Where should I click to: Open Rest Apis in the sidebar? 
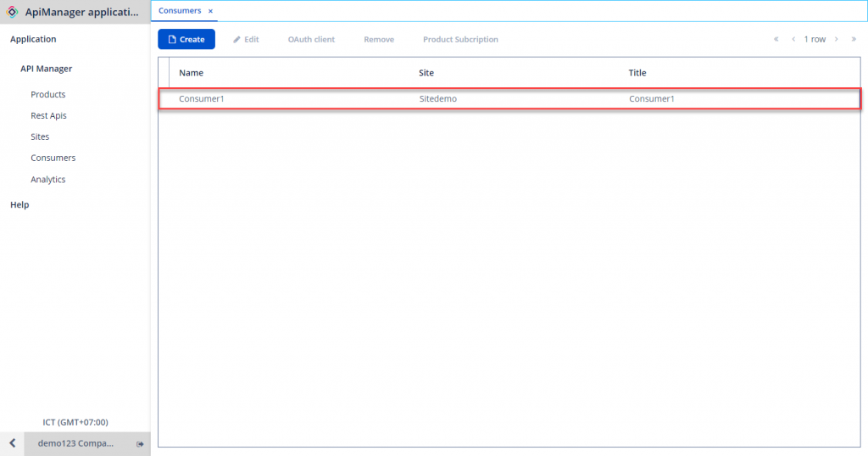48,115
